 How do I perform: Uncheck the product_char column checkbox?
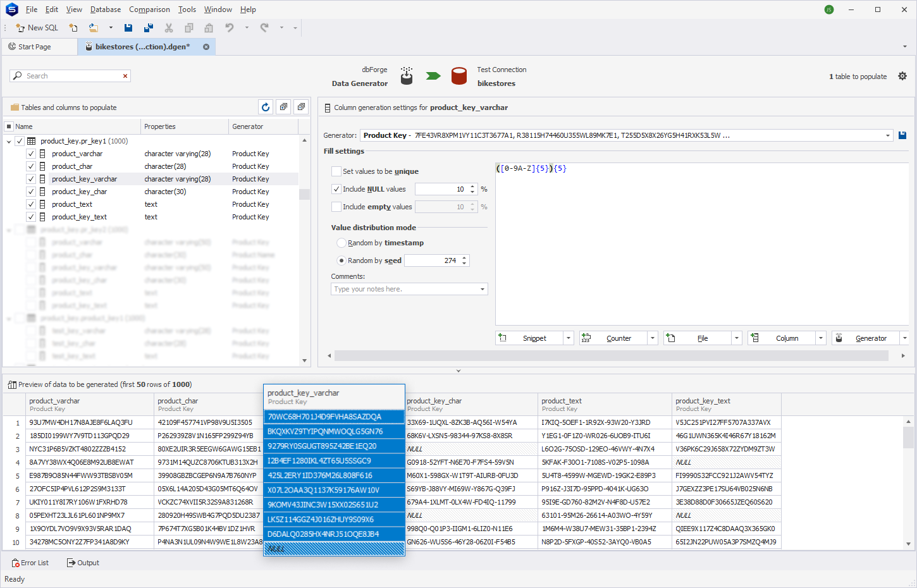(x=30, y=166)
